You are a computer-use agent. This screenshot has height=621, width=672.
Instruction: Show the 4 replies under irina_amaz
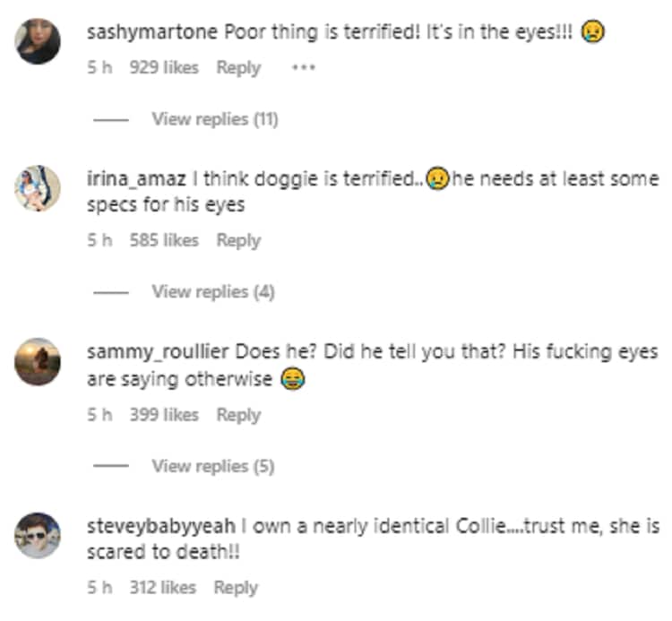click(212, 291)
